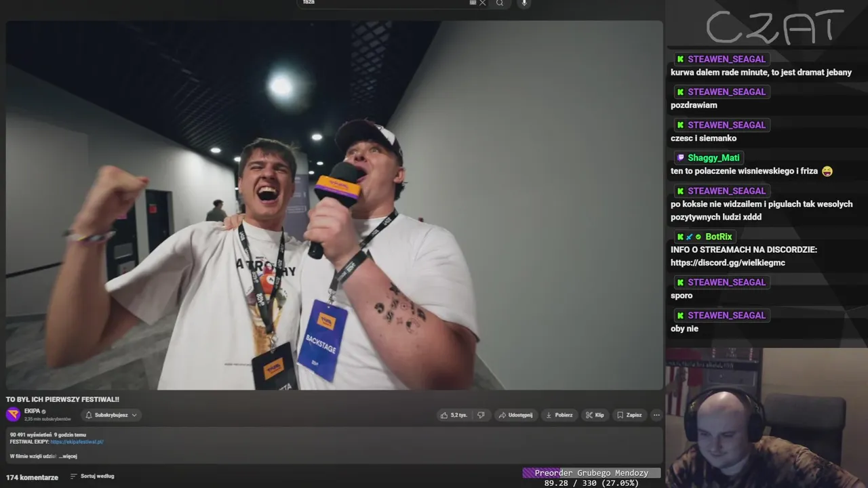Click the video title 'TO BYŁ ICH PIERWSZY FESTIWAL!!'

coord(62,399)
